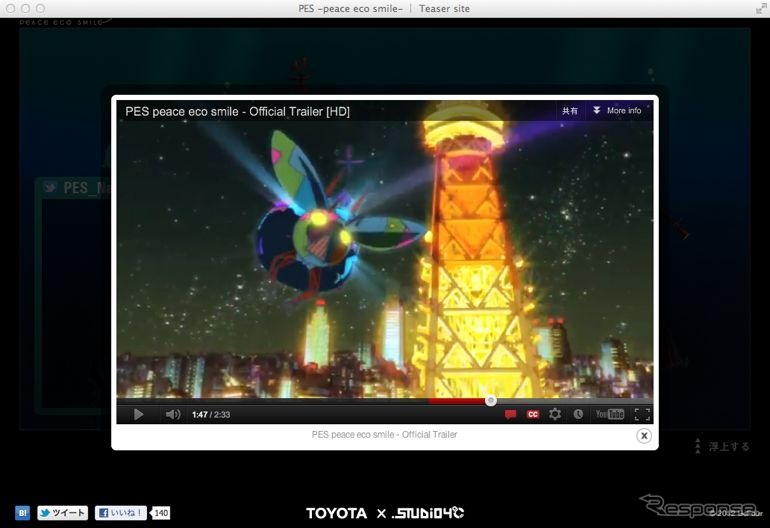Click the Facebook いいね！ like button
The width and height of the screenshot is (770, 528).
coord(121,513)
